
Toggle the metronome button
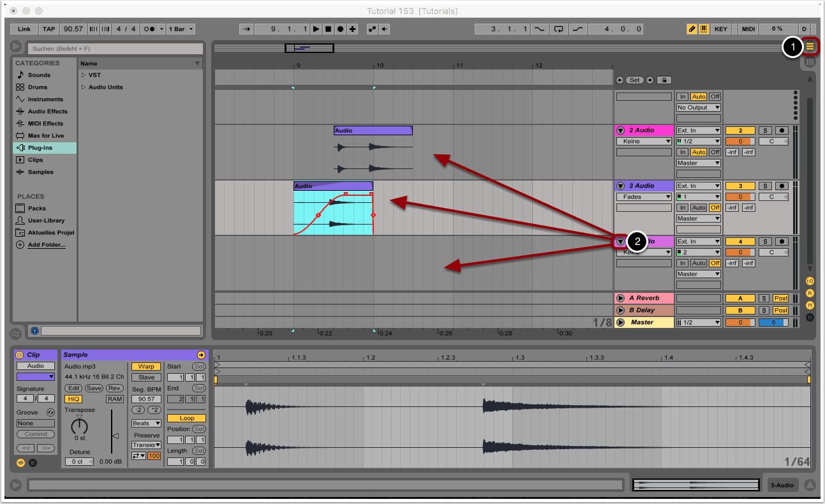click(x=149, y=29)
